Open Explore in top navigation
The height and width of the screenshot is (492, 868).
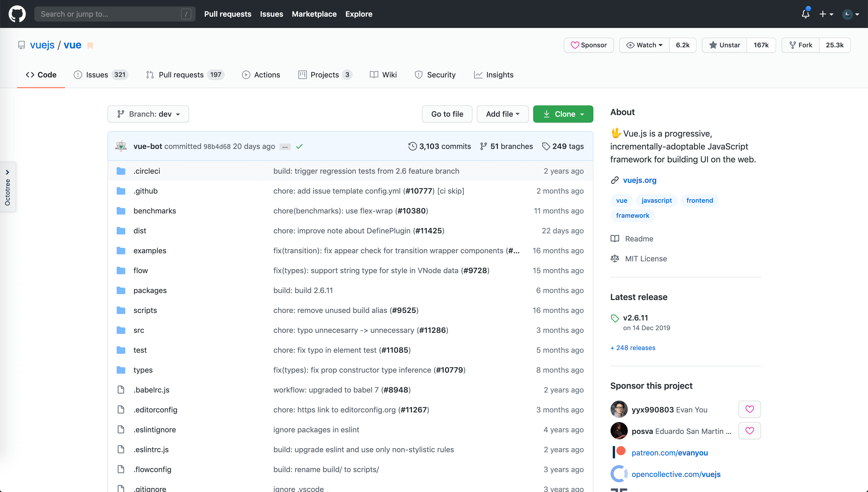pyautogui.click(x=359, y=14)
